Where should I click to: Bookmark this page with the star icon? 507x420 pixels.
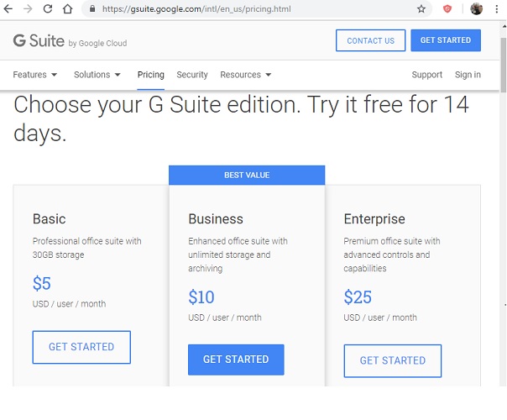(421, 8)
